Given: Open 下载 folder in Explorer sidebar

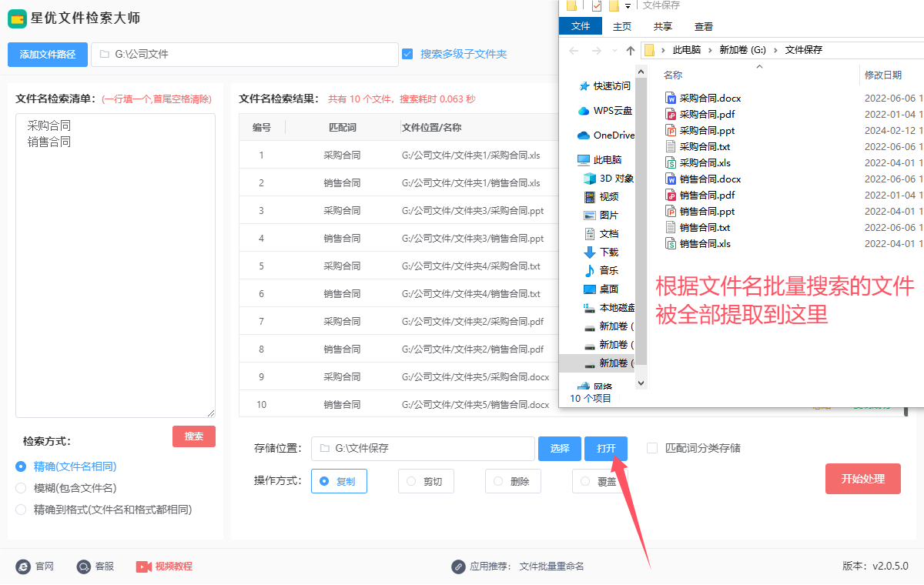Looking at the screenshot, I should pyautogui.click(x=601, y=252).
